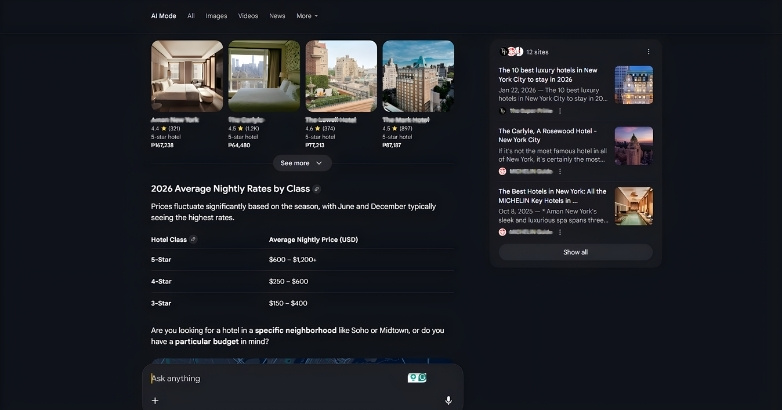Image resolution: width=782 pixels, height=410 pixels.
Task: Click the 4-Star row label in table
Action: 161,281
